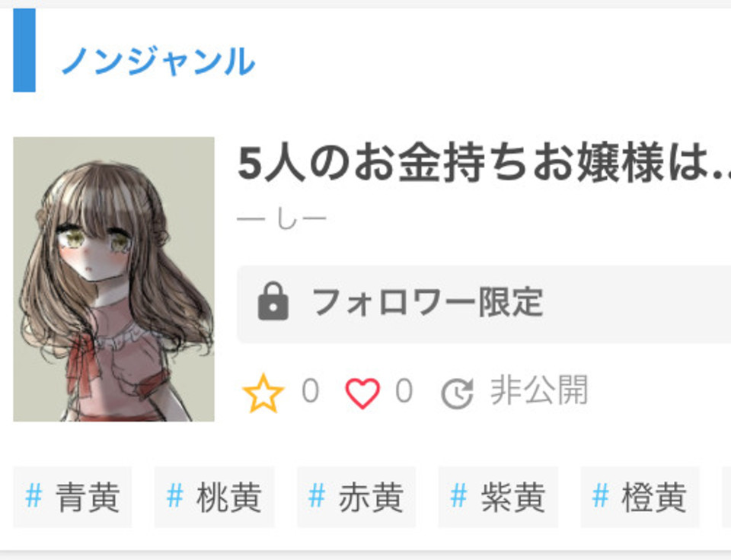Click the hash symbol of 赤黄 tag

tap(317, 496)
